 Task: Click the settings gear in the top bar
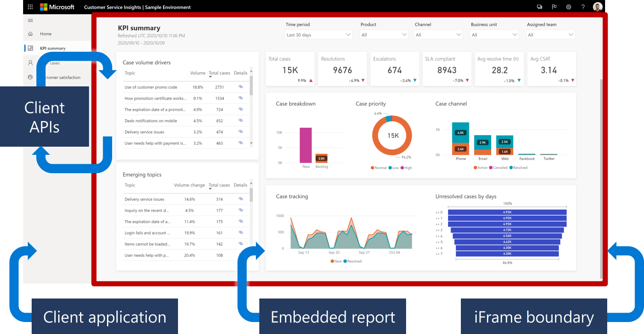(x=568, y=7)
